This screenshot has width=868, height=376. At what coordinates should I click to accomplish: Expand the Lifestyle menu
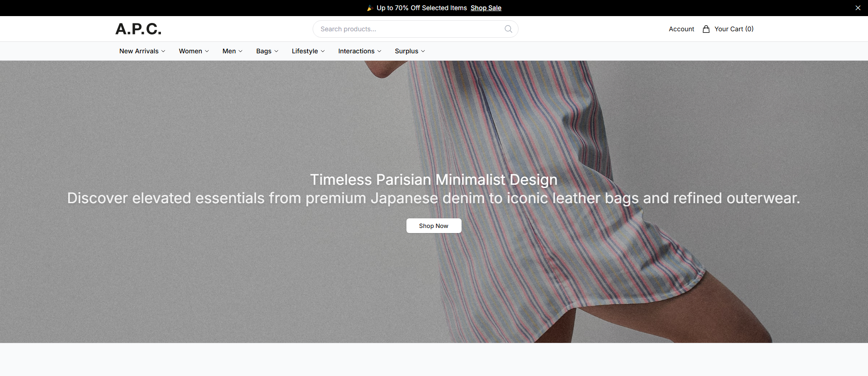[308, 51]
